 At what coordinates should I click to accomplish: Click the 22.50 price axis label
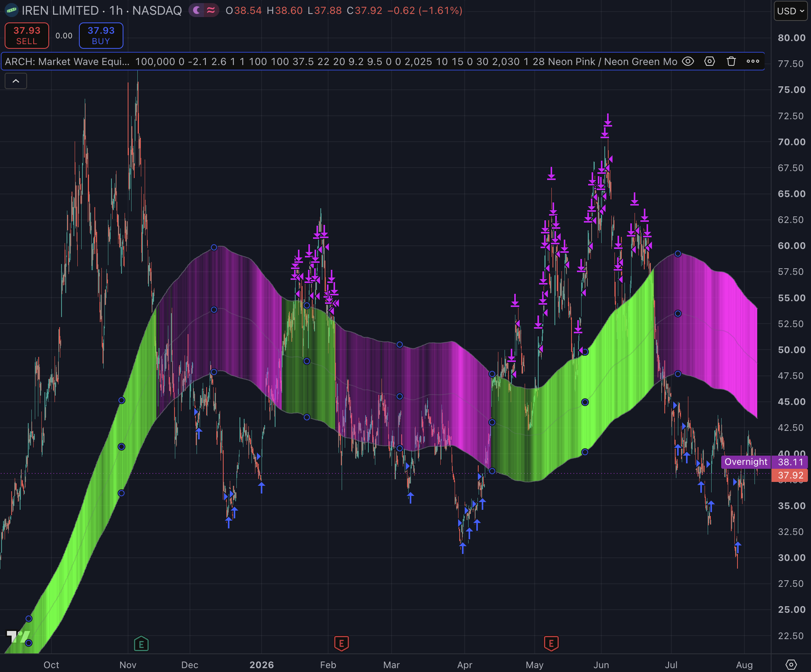point(792,636)
